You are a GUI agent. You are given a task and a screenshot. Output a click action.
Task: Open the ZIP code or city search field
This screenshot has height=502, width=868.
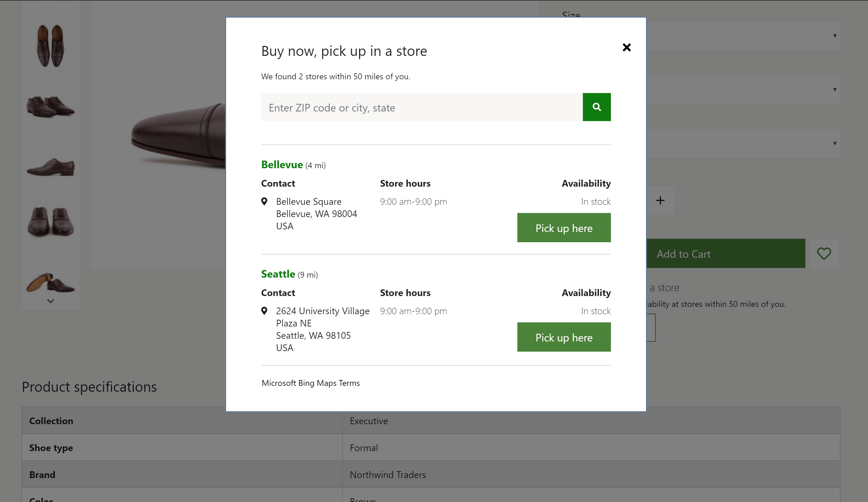(x=422, y=107)
